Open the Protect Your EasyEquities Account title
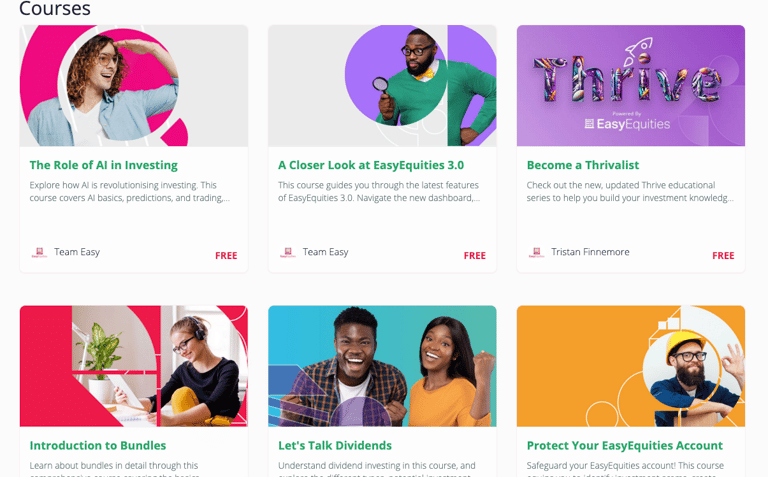This screenshot has height=477, width=768. 624,445
